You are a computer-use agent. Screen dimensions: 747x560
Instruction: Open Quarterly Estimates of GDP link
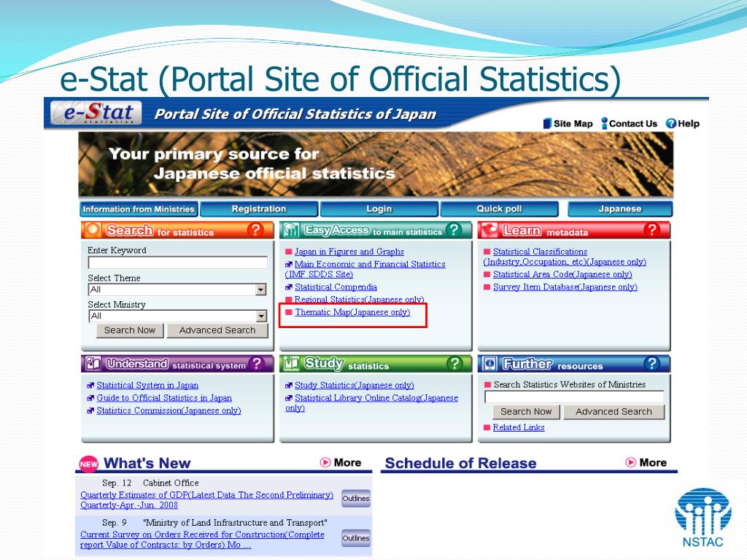coord(206,500)
